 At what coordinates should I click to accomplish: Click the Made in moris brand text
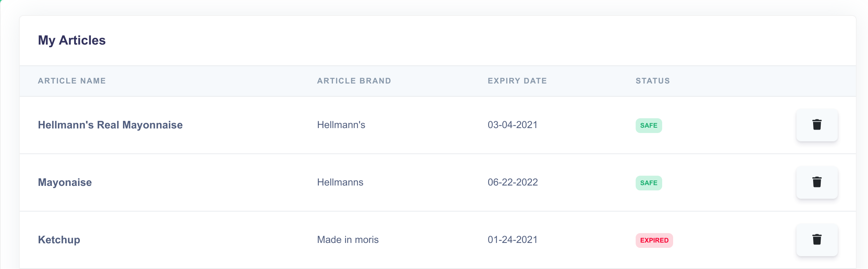coord(347,240)
